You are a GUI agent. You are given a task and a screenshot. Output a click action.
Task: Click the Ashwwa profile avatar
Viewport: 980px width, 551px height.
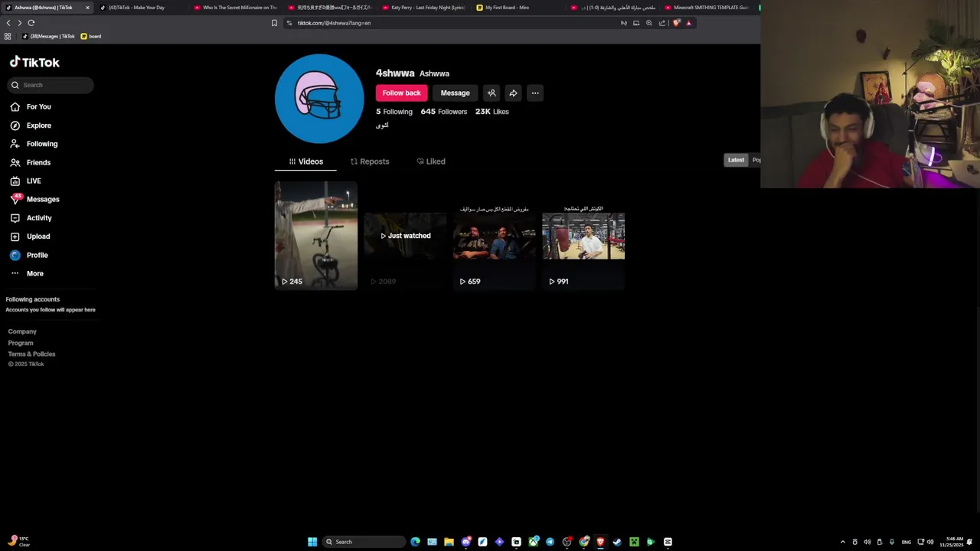pyautogui.click(x=319, y=99)
